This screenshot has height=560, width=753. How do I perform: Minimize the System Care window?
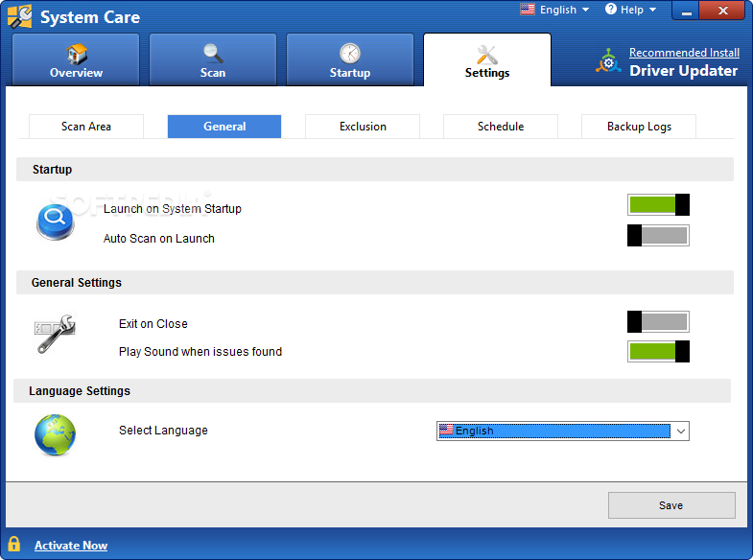click(686, 11)
